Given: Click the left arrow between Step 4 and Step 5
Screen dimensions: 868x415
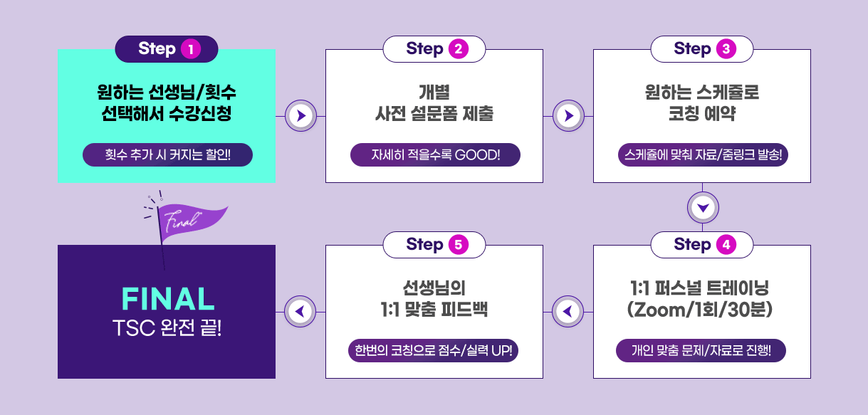Looking at the screenshot, I should pyautogui.click(x=568, y=311).
